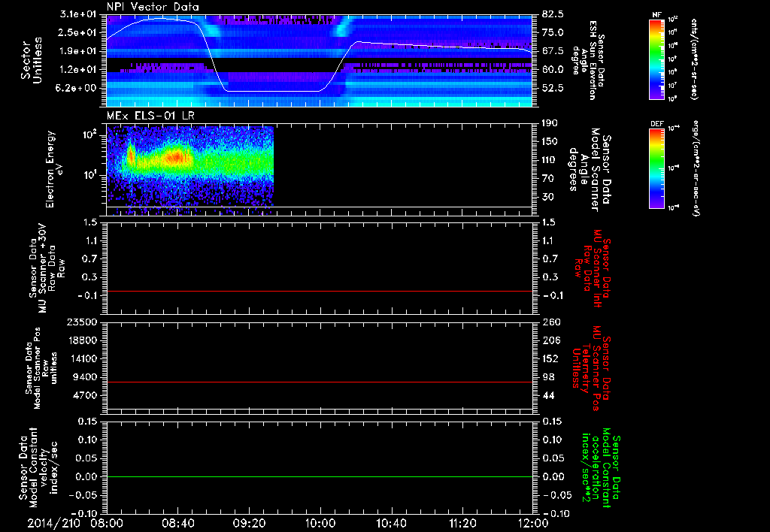
Task: Click the '150' scanner angle tick
Action: (550, 142)
